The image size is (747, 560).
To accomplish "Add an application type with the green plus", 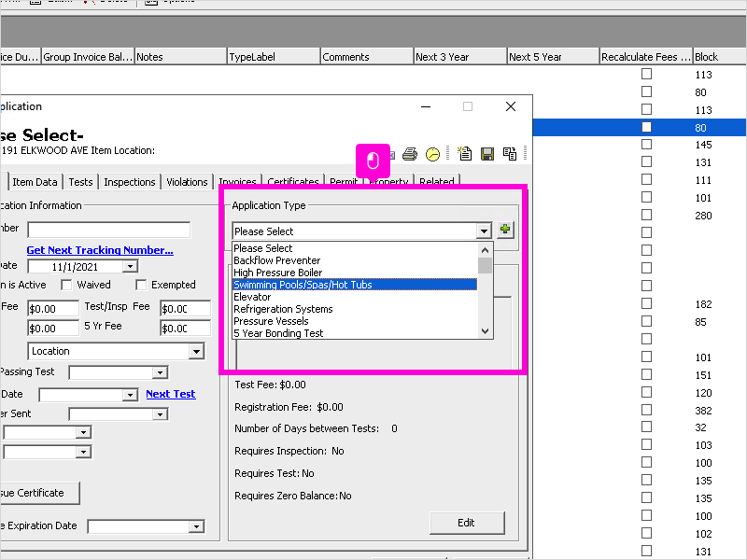I will 505,230.
